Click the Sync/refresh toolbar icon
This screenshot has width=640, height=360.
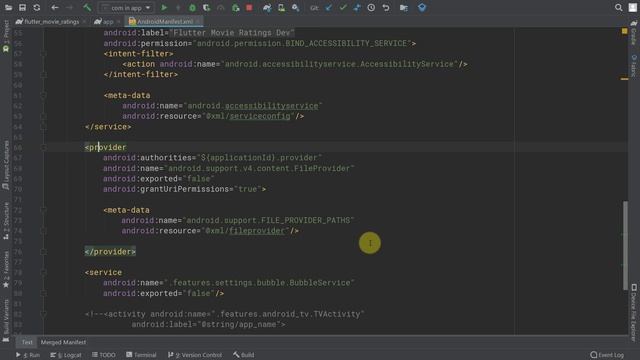pyautogui.click(x=37, y=8)
